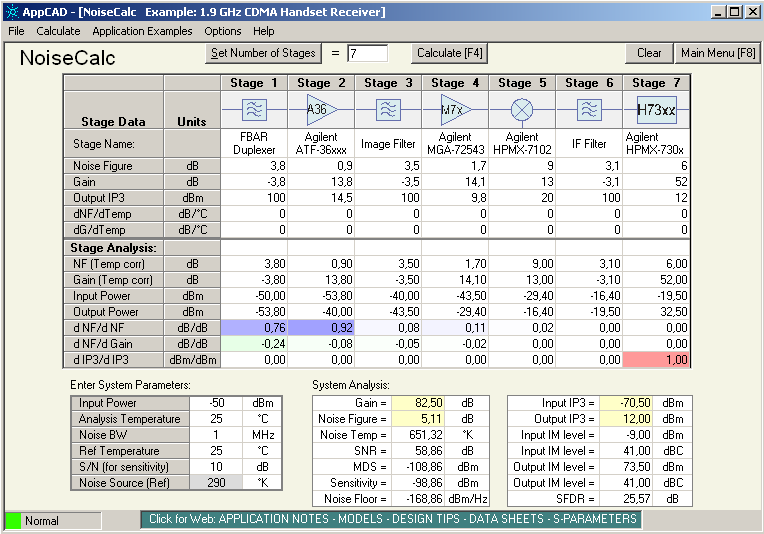Viewport: 764px width, 534px height.
Task: Click the Stage 6 IF filter icon
Action: point(589,110)
